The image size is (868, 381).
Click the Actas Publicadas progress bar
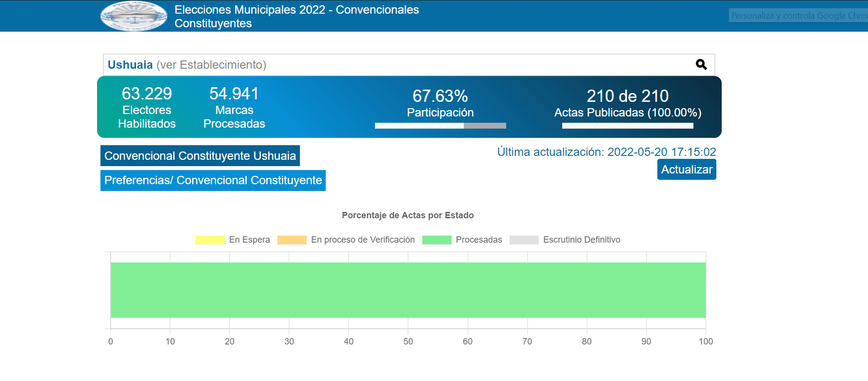tap(628, 126)
